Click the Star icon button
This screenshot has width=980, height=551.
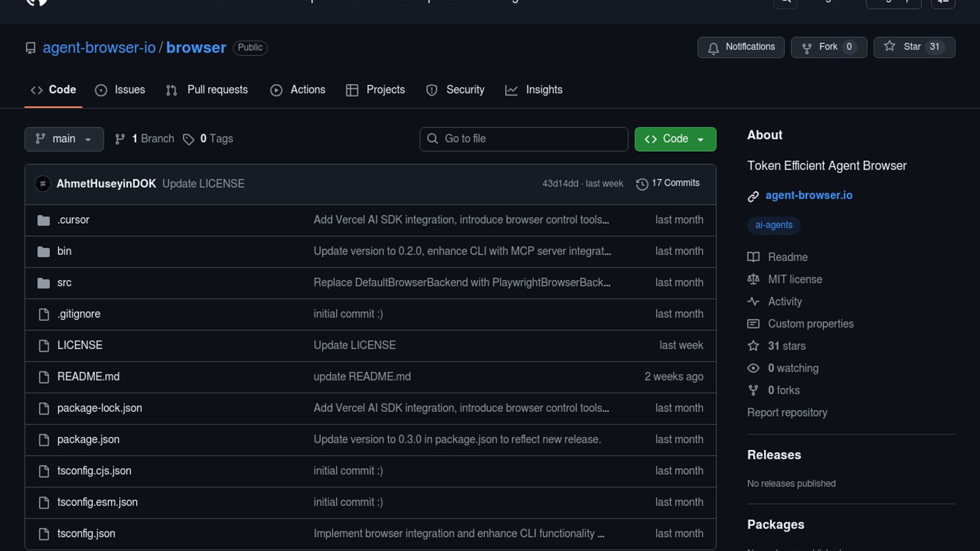pos(890,46)
